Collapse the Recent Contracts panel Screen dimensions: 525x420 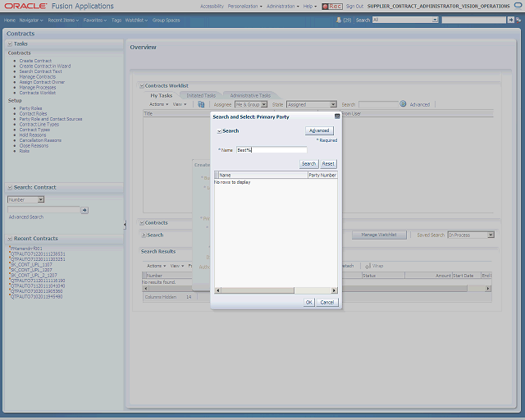pos(10,239)
